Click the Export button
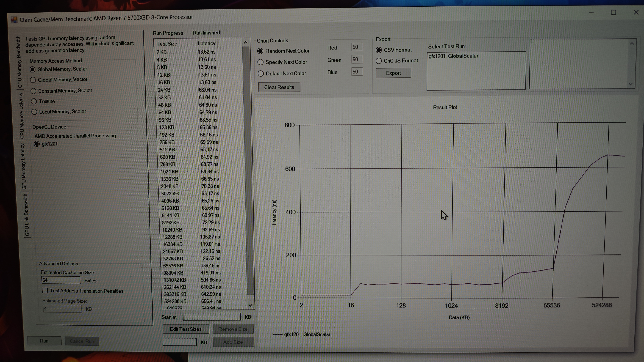Viewport: 644px width, 362px height. (x=393, y=73)
